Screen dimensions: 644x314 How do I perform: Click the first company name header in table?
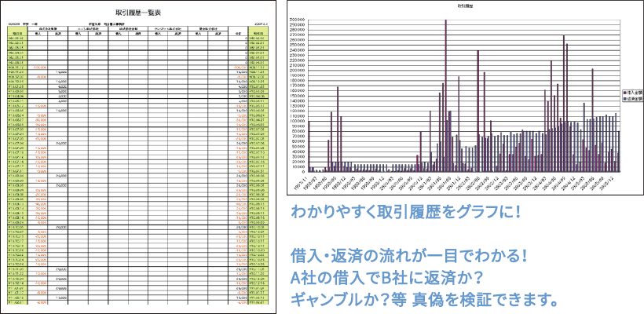click(x=49, y=28)
